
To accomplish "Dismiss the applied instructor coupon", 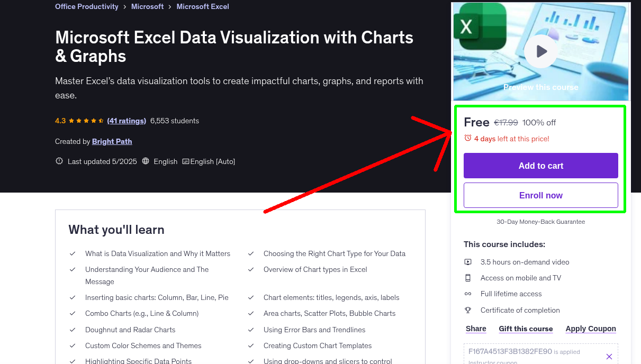I will 609,356.
